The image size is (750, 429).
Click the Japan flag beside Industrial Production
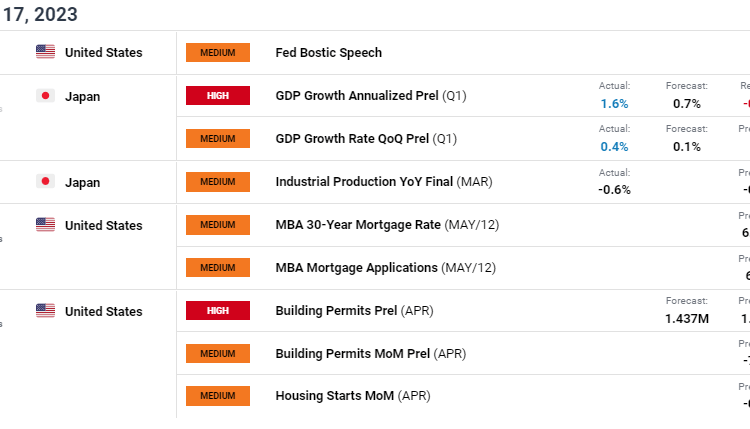coord(45,181)
